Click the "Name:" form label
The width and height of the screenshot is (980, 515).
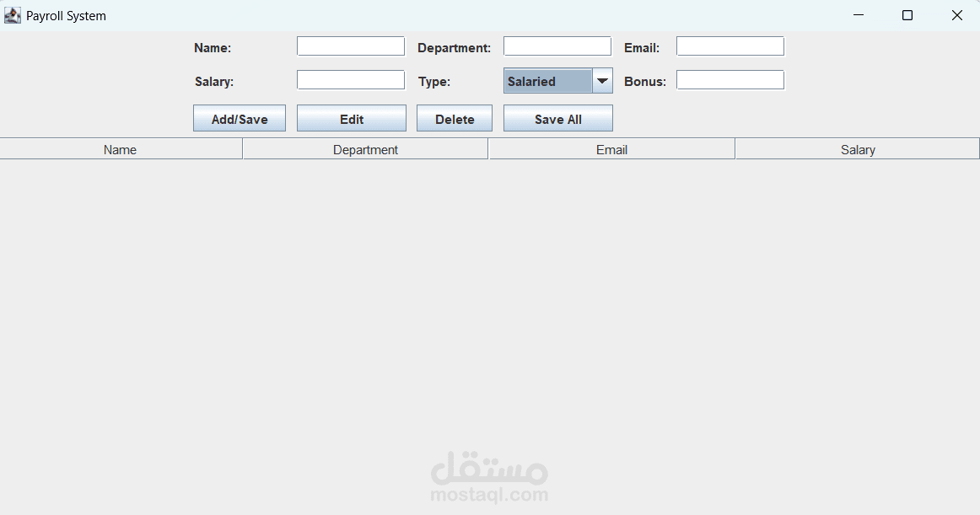click(213, 48)
